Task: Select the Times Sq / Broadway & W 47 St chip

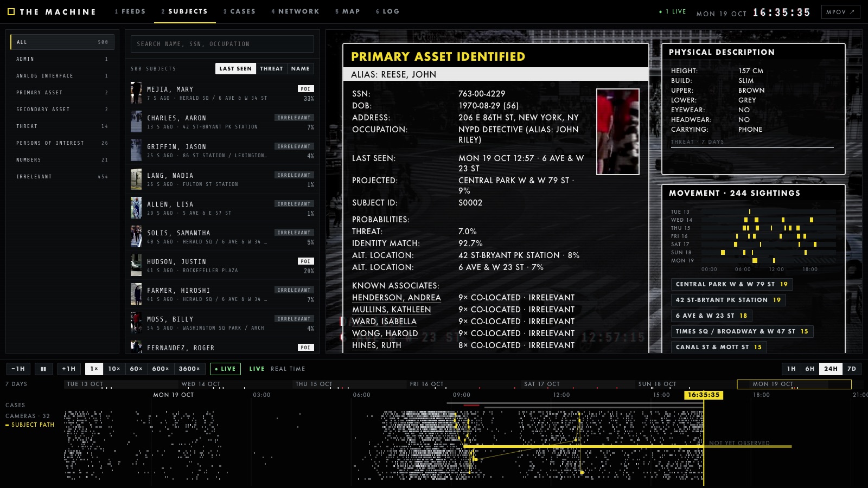Action: tap(742, 331)
